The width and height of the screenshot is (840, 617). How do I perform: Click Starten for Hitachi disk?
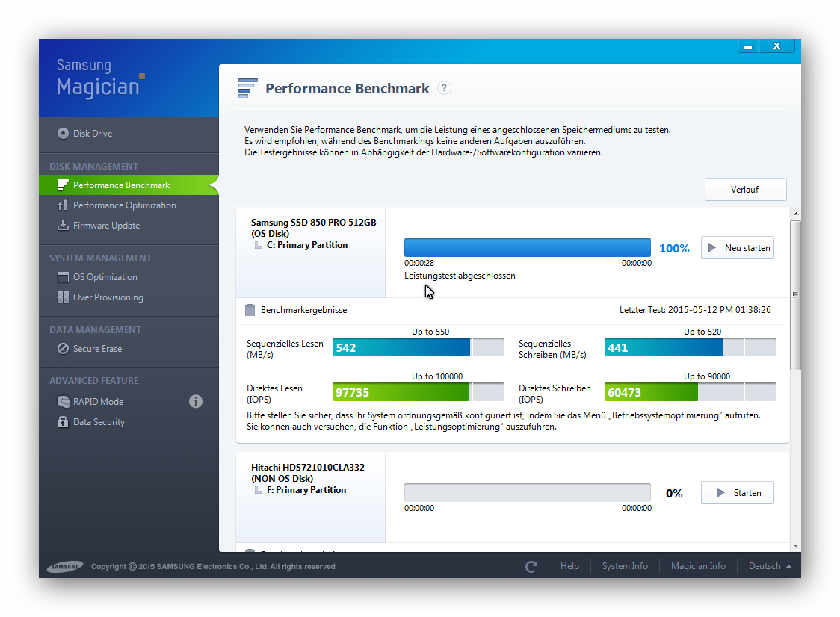point(738,493)
